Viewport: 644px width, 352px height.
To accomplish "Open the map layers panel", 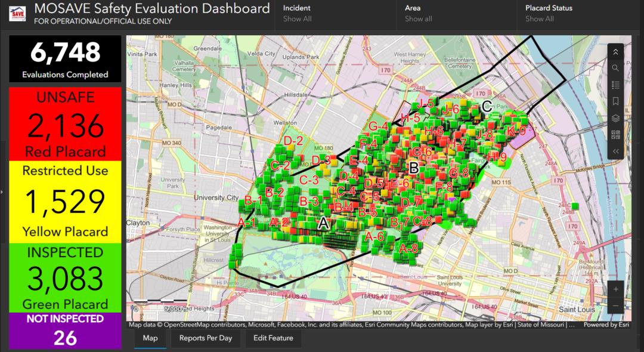I will tap(615, 118).
